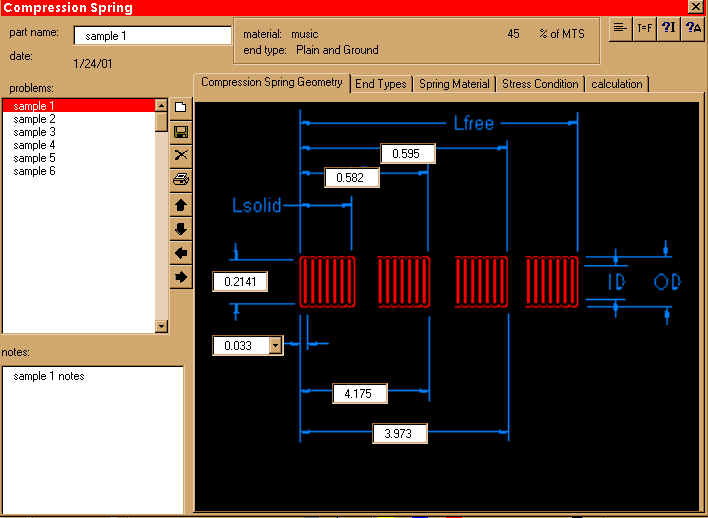The width and height of the screenshot is (708, 518).
Task: Click the right arrow icon in the toolbar
Action: point(181,276)
